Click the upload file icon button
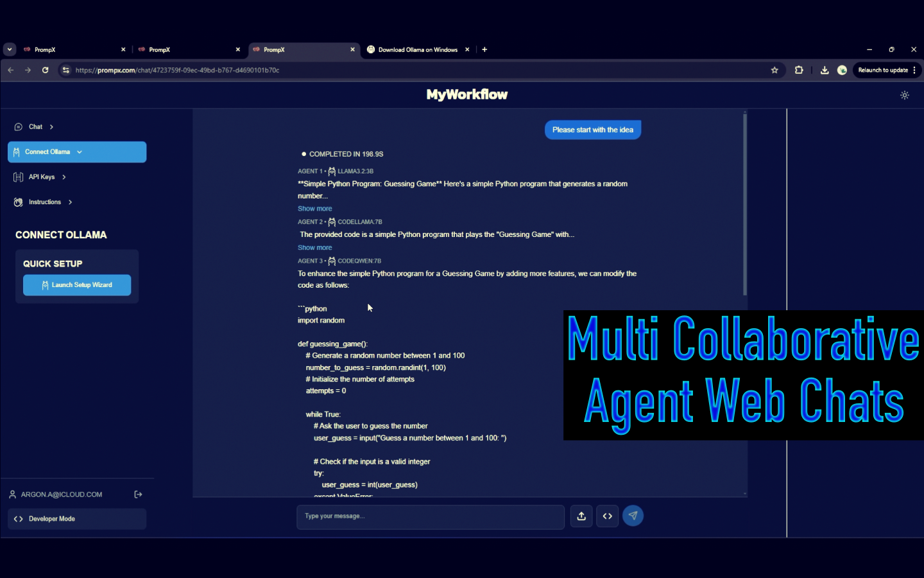The width and height of the screenshot is (924, 578). [x=581, y=516]
